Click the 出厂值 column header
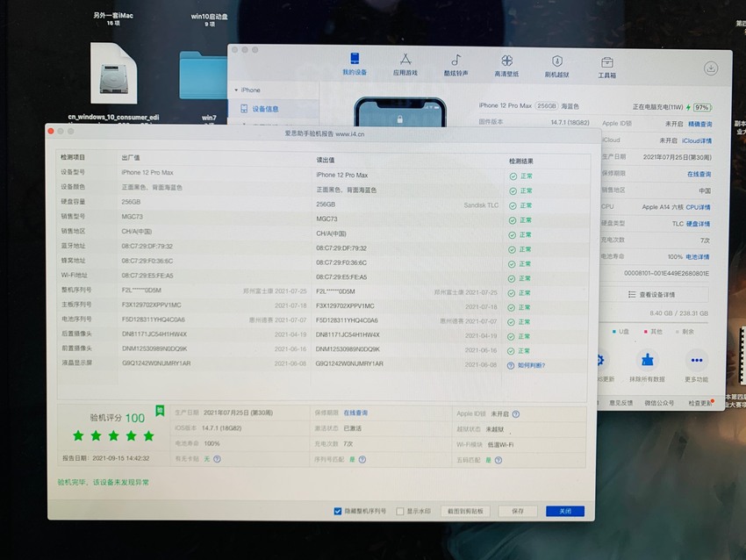Screen dimensions: 746x560 (x=131, y=158)
